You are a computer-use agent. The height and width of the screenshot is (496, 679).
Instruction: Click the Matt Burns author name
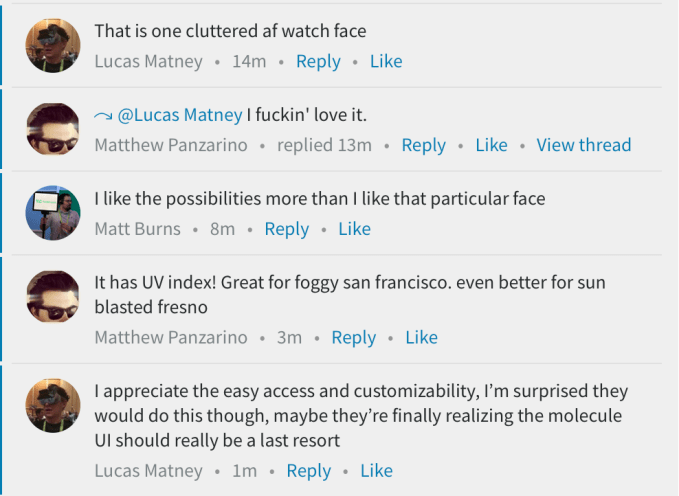tap(137, 229)
